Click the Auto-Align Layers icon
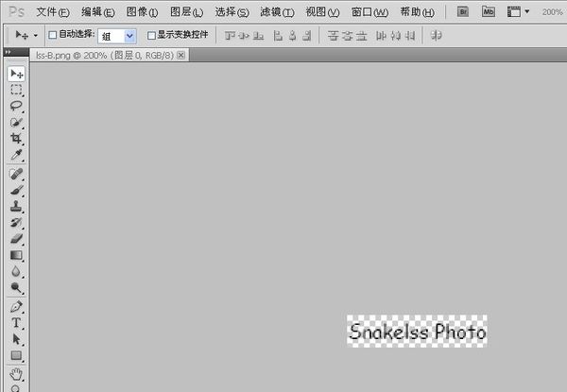 (436, 35)
